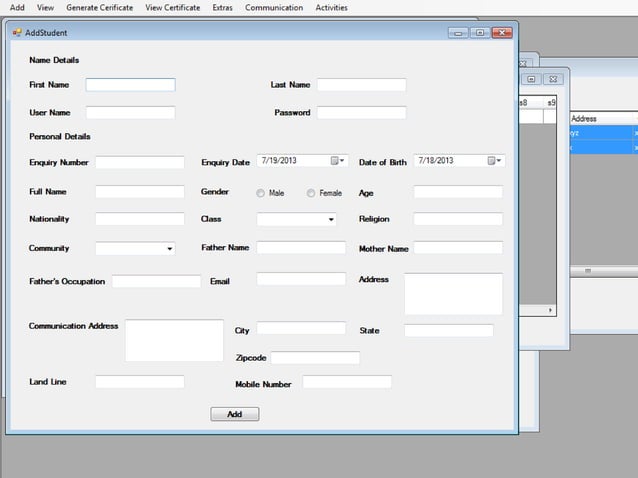Close the AddStudent window
This screenshot has width=638, height=478.
point(501,33)
